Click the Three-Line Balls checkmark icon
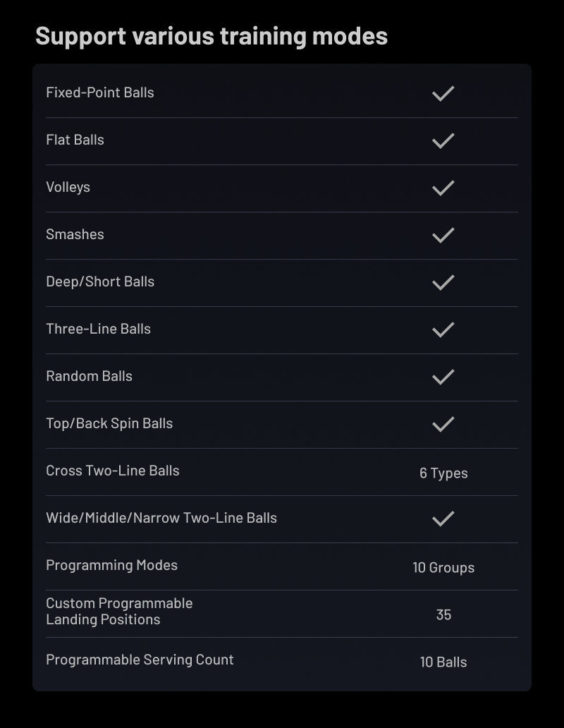The height and width of the screenshot is (728, 564). [443, 329]
